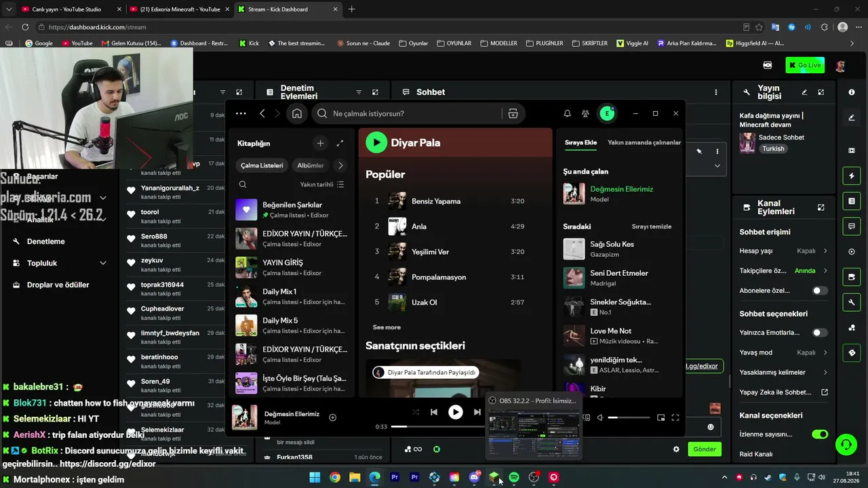The width and height of the screenshot is (868, 488).
Task: Open info icon in Kick right rail
Action: pos(852,92)
